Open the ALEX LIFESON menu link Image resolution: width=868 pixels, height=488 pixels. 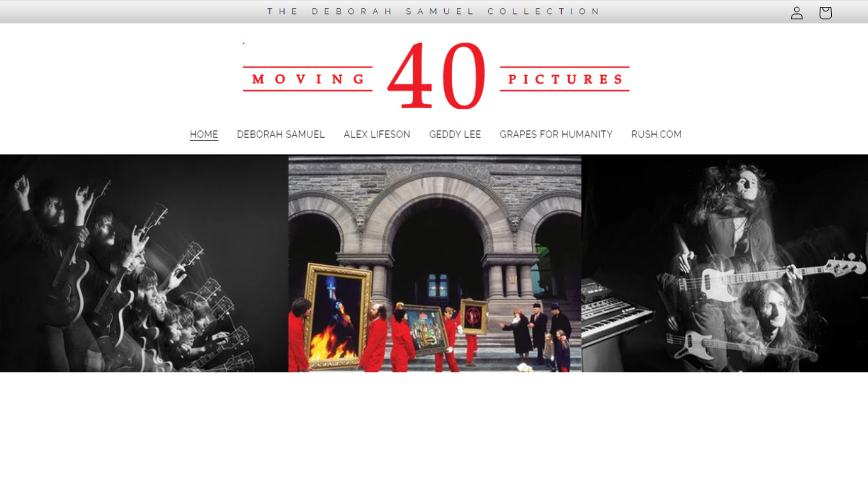point(377,135)
